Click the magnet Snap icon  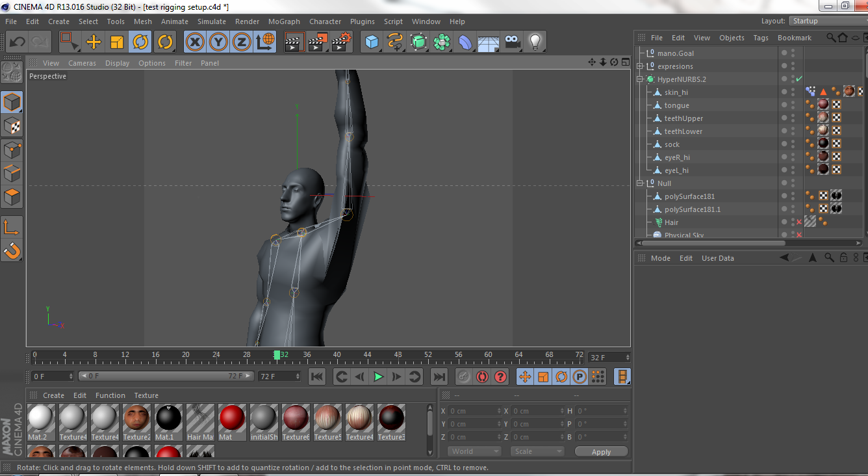12,250
